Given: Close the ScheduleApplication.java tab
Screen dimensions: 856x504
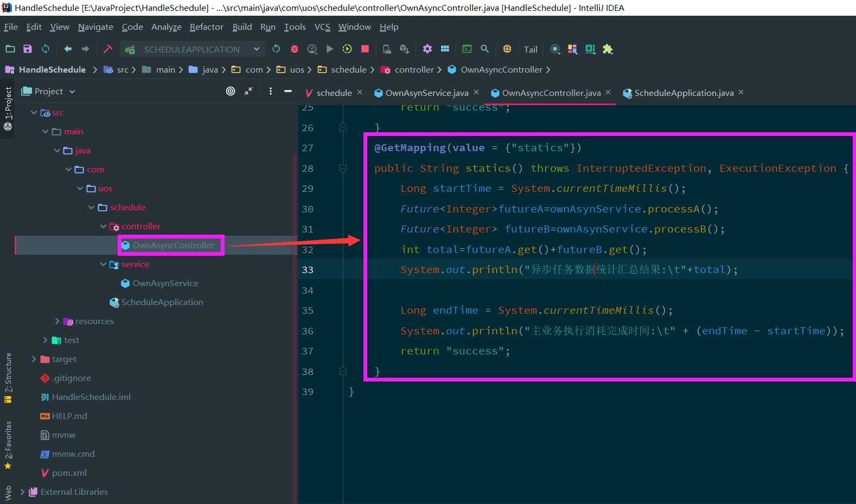Looking at the screenshot, I should click(741, 92).
